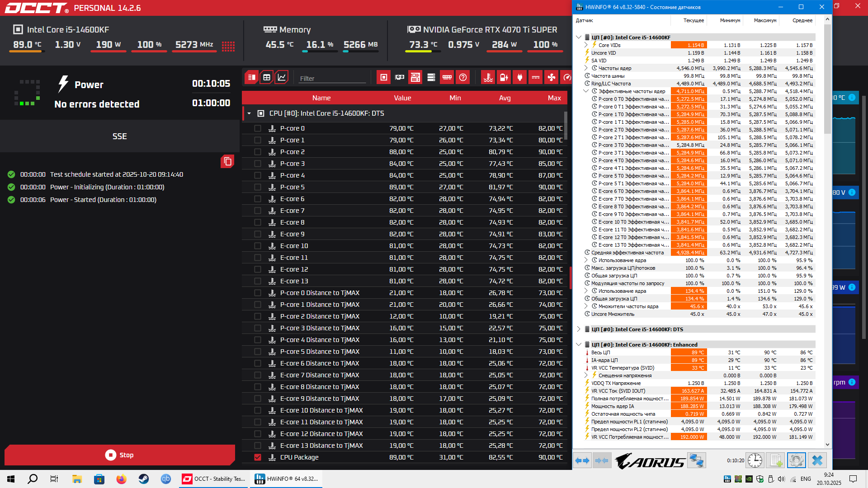
Task: Select the table view icon in OCCT
Action: (267, 77)
